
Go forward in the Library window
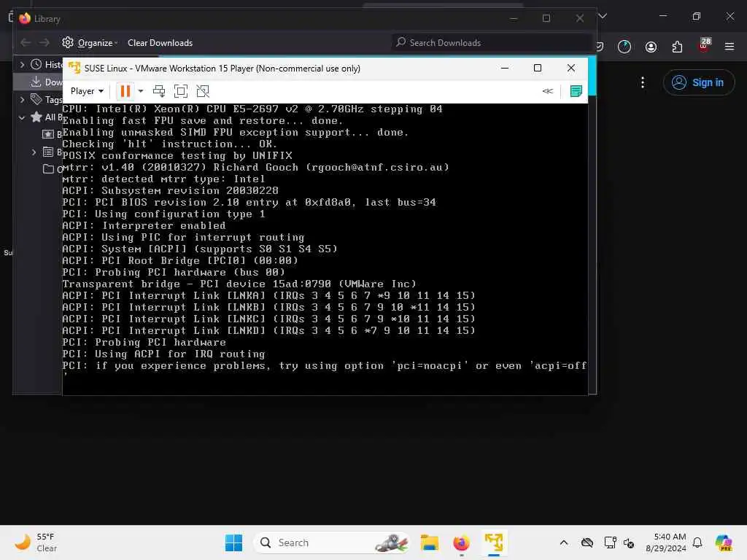coord(44,43)
